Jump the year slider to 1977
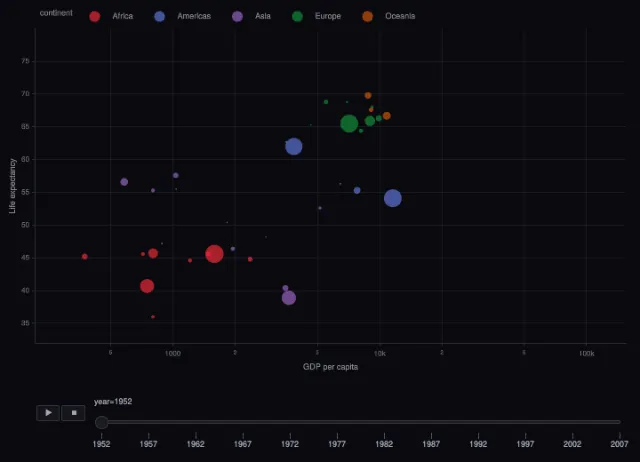The width and height of the screenshot is (640, 462). pyautogui.click(x=337, y=444)
